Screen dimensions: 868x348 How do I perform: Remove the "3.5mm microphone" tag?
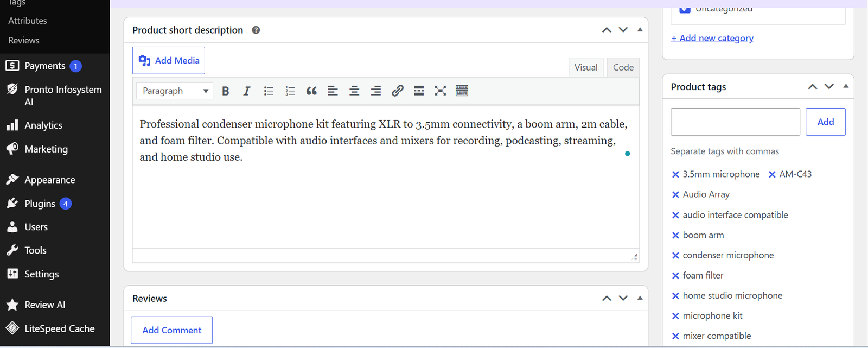[x=675, y=174]
